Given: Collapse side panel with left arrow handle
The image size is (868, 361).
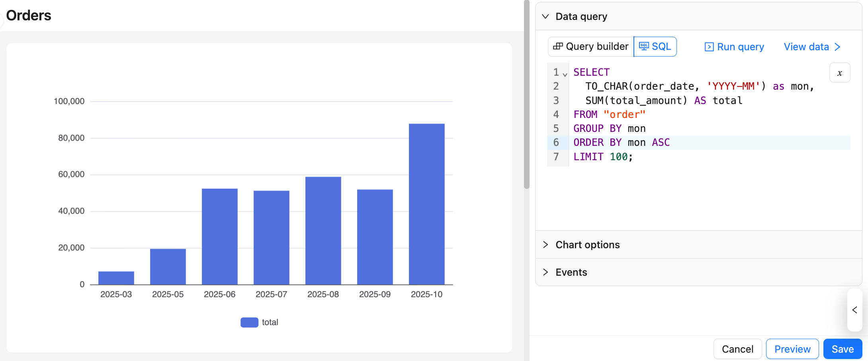Looking at the screenshot, I should click(x=854, y=310).
